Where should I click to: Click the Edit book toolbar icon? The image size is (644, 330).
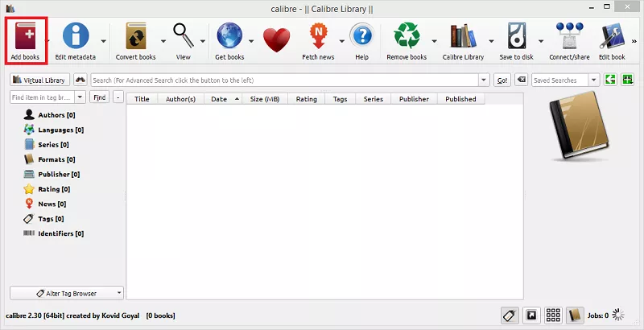coord(612,36)
